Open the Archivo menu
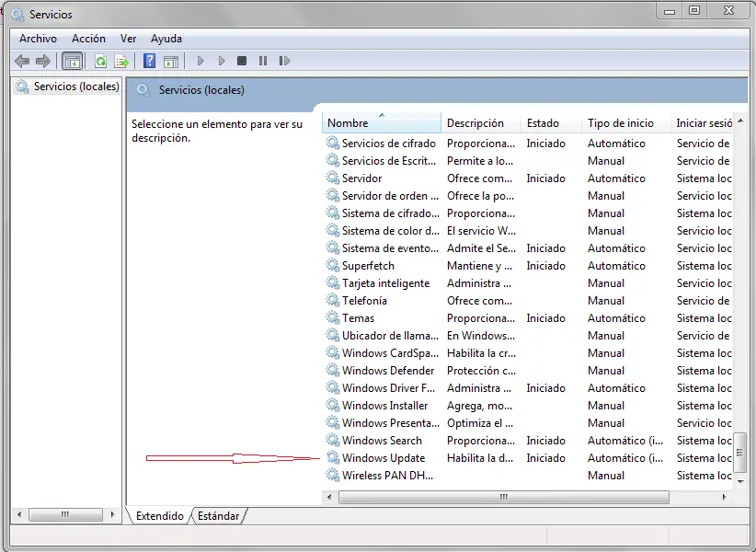756x552 pixels. [38, 39]
